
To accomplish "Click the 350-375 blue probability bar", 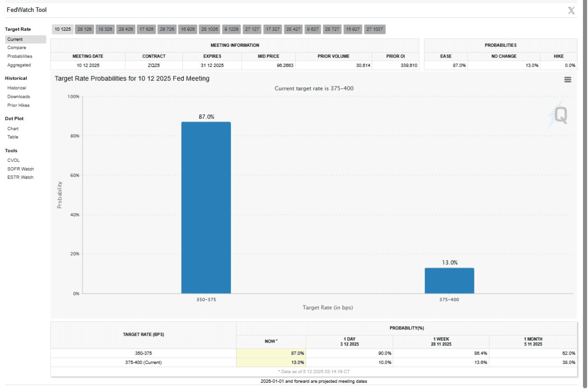I will pos(206,208).
